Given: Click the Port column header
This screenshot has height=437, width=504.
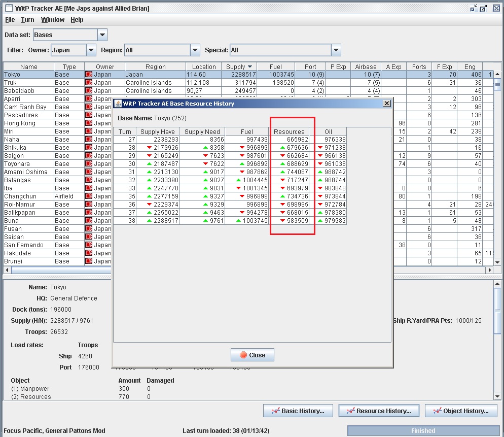Looking at the screenshot, I should coord(310,66).
